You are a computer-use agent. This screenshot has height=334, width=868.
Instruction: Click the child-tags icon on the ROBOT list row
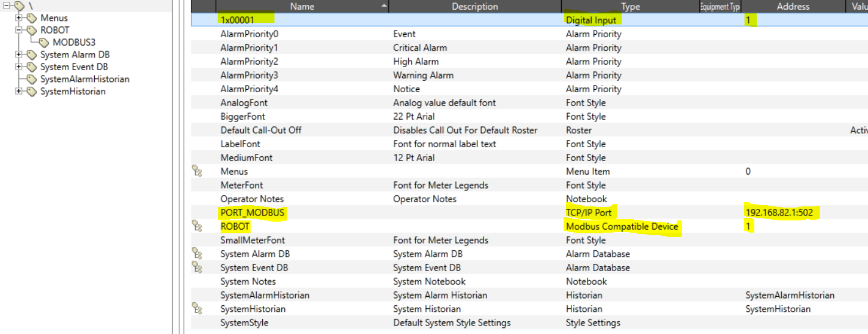click(197, 227)
